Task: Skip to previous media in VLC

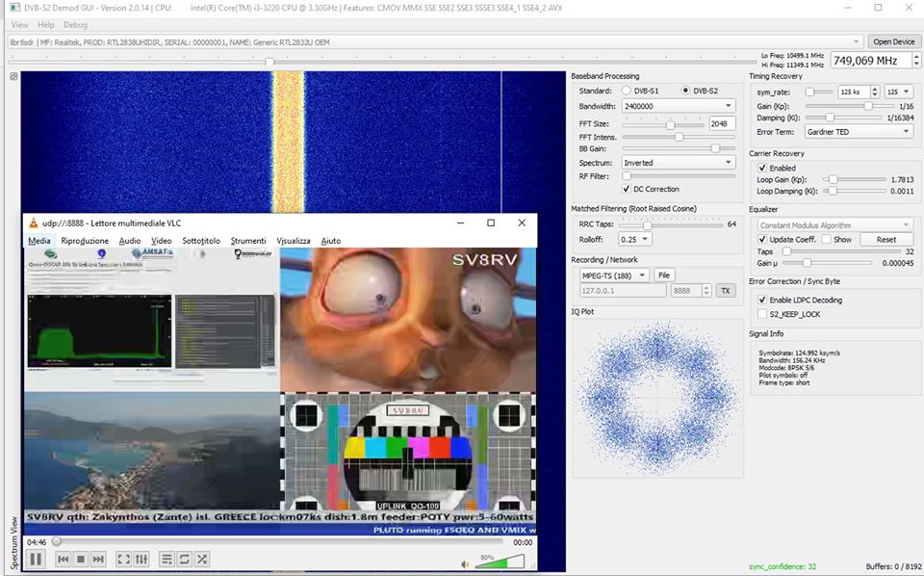Action: [x=64, y=559]
